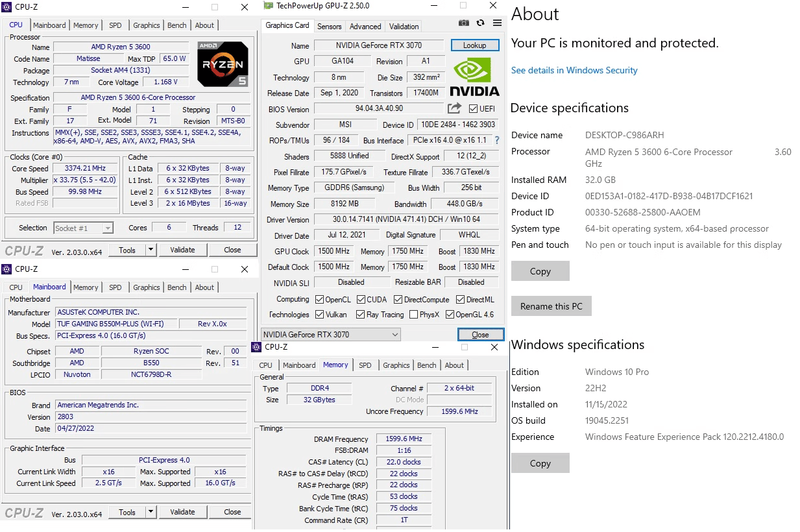Click the Driver Version field in GPU-Z

pyautogui.click(x=407, y=220)
